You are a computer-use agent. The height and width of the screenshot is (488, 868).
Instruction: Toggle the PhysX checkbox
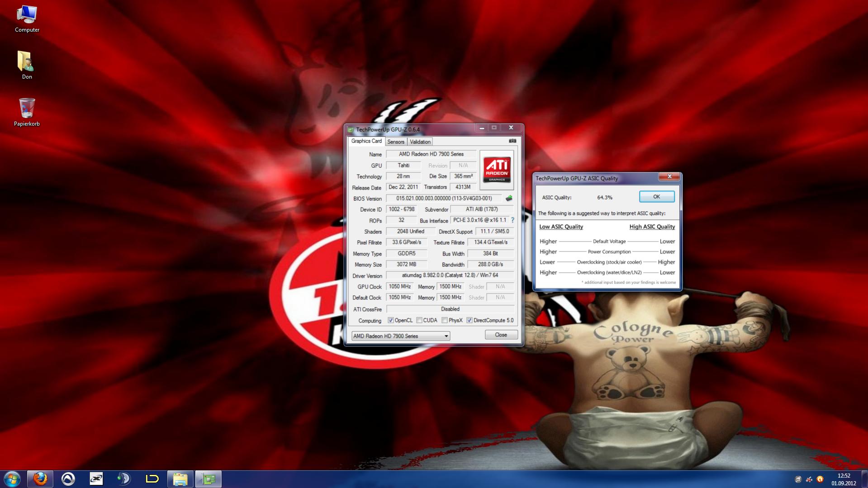click(445, 321)
